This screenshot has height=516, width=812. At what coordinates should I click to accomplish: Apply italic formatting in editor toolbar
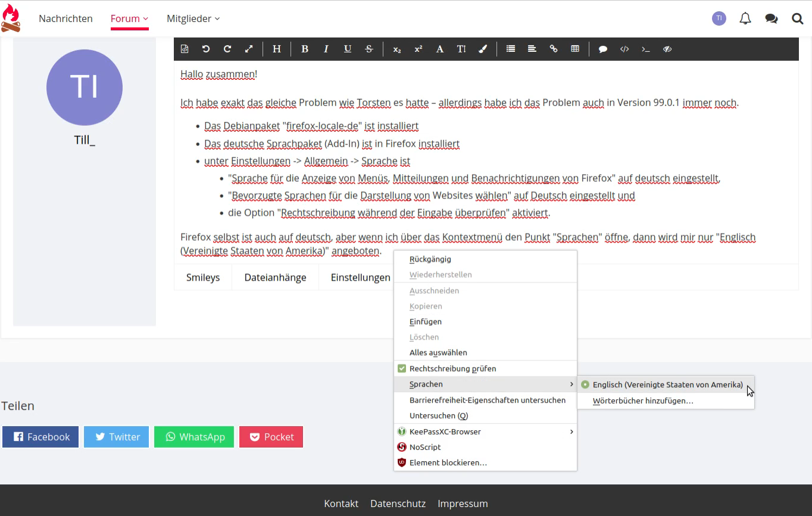point(326,49)
